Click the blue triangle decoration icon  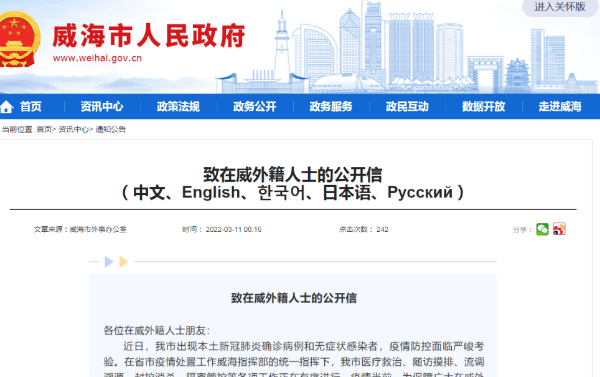coord(109,262)
